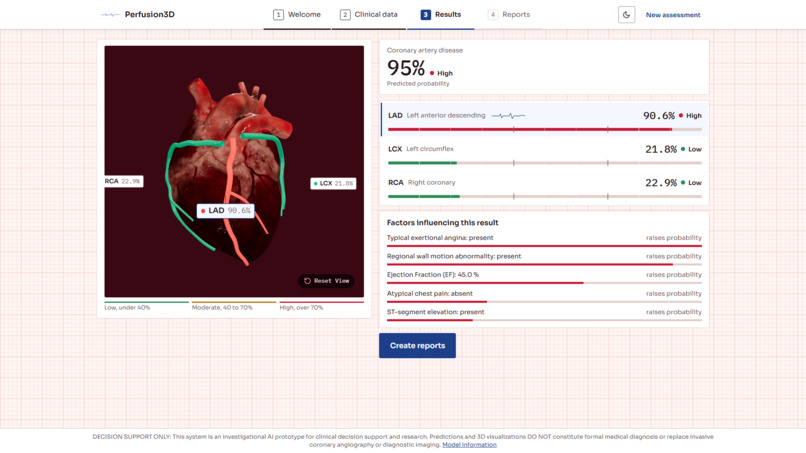The height and width of the screenshot is (453, 806).
Task: Click the step 1 number badge
Action: pos(278,15)
